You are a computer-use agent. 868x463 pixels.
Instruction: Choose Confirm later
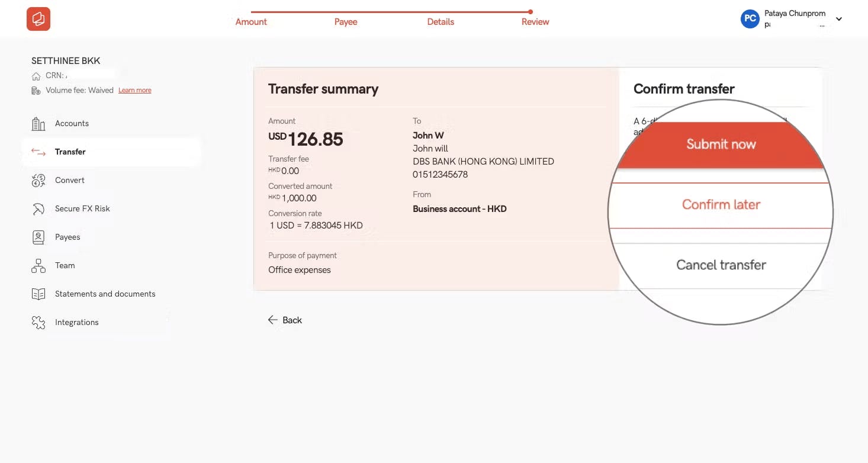[721, 205]
